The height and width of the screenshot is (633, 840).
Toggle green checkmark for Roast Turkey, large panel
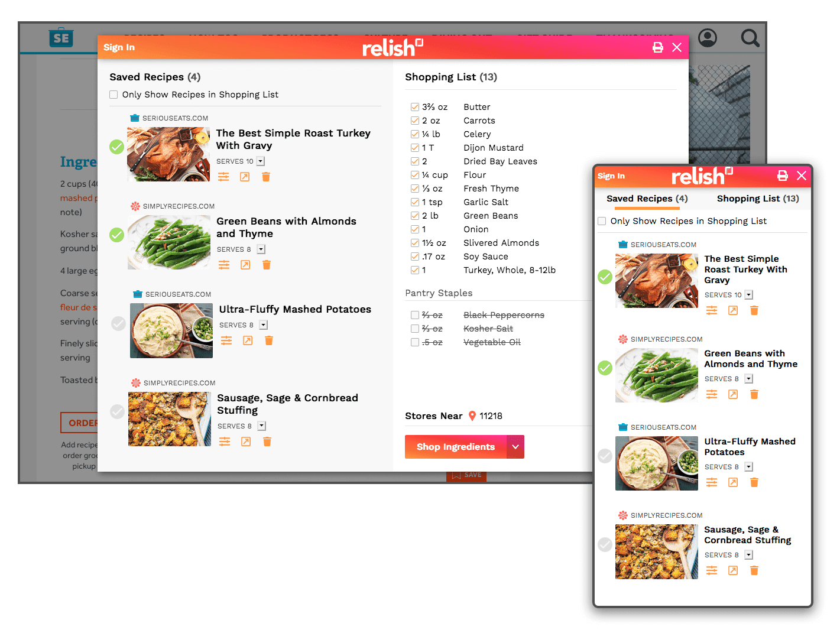point(117,147)
